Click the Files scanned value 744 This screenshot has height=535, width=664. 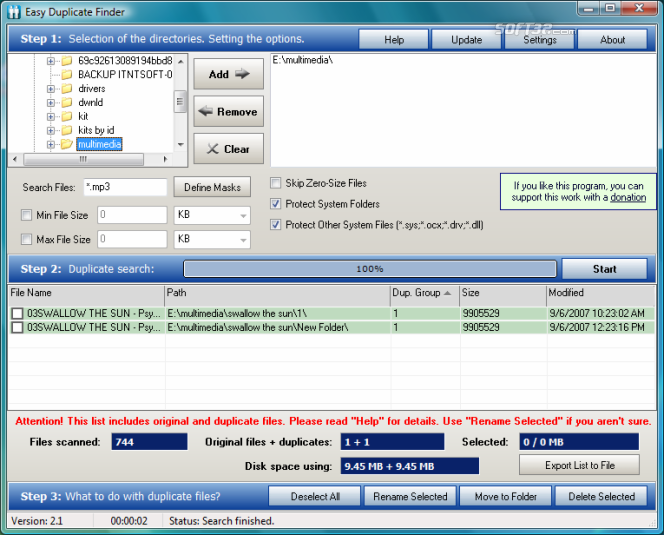point(149,442)
